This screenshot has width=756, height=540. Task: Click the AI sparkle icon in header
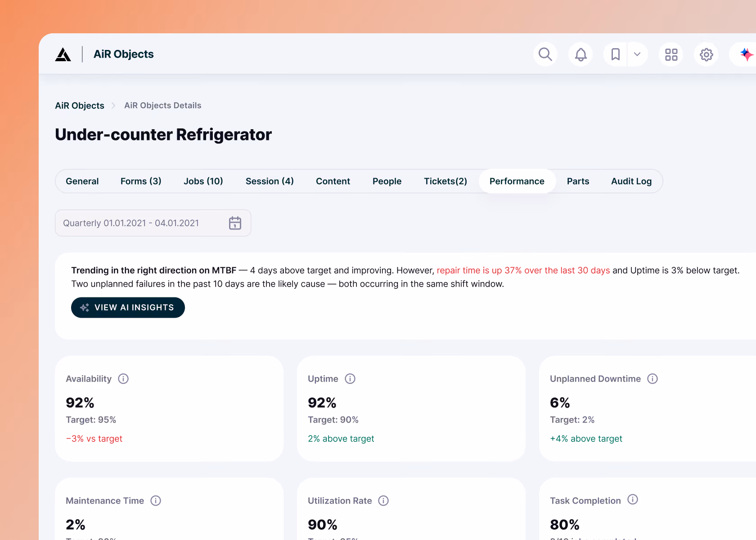[746, 54]
